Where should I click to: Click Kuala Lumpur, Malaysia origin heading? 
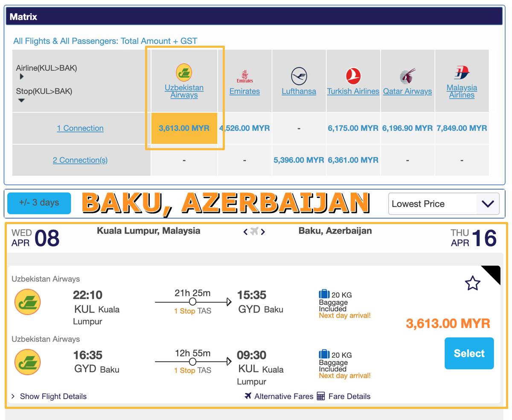(x=148, y=231)
